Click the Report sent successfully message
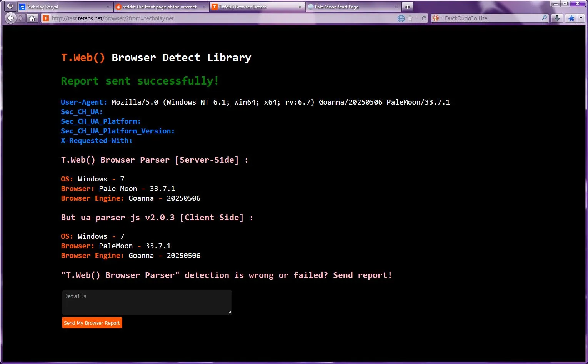This screenshot has width=588, height=364. coord(140,81)
